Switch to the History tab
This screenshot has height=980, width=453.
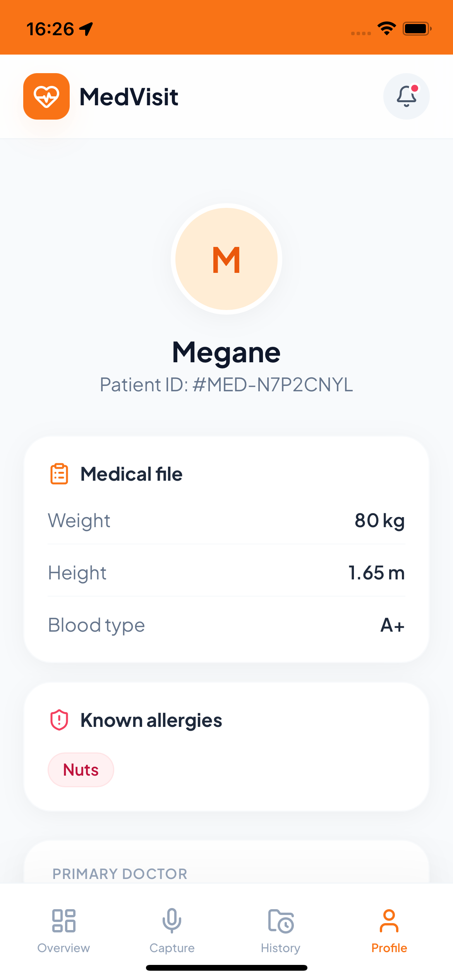[281, 931]
